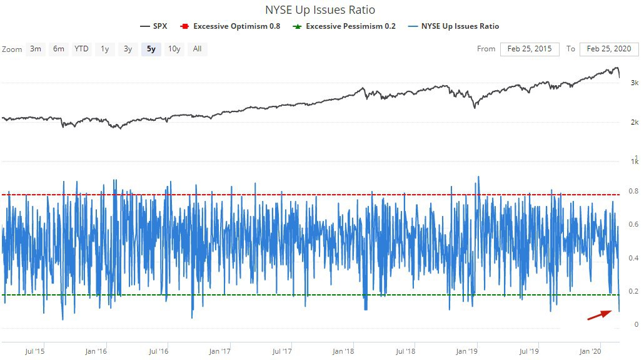The height and width of the screenshot is (360, 644).
Task: Switch zoom to YTD
Action: (81, 49)
